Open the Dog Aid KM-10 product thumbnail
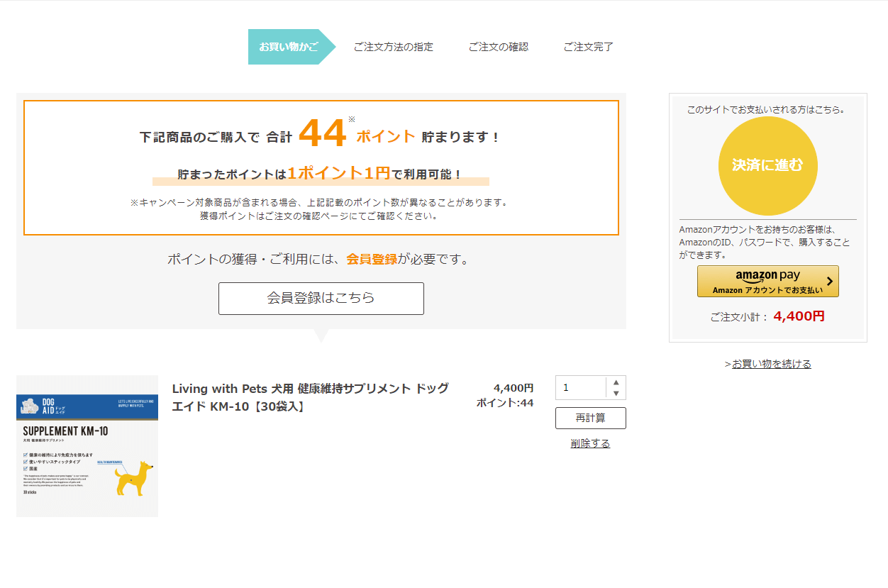 [87, 445]
